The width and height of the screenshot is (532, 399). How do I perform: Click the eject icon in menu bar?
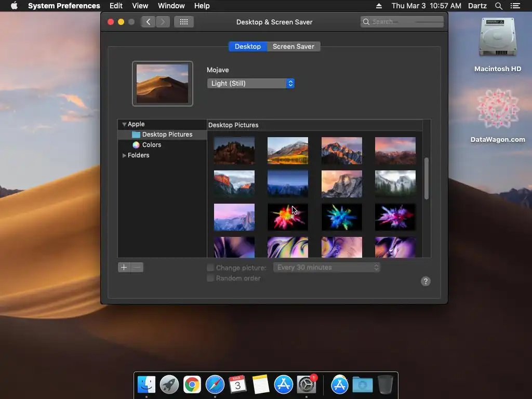[x=379, y=6]
